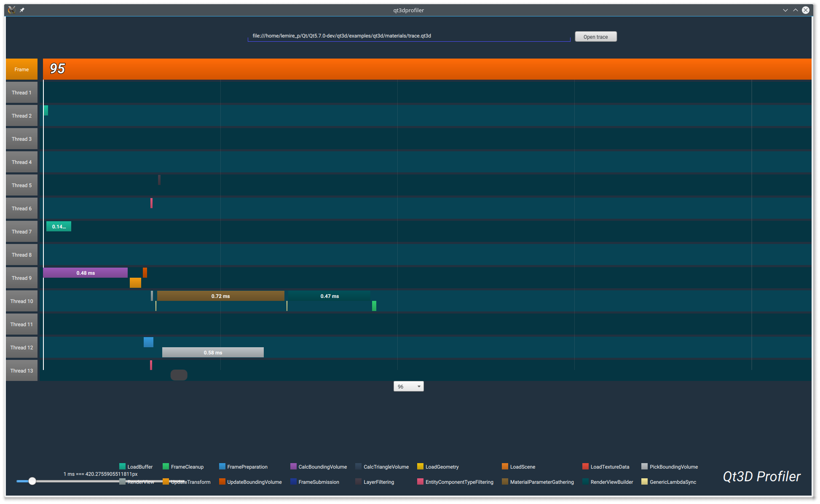Click the LoadScene legend swatch
The width and height of the screenshot is (820, 504).
pos(505,466)
